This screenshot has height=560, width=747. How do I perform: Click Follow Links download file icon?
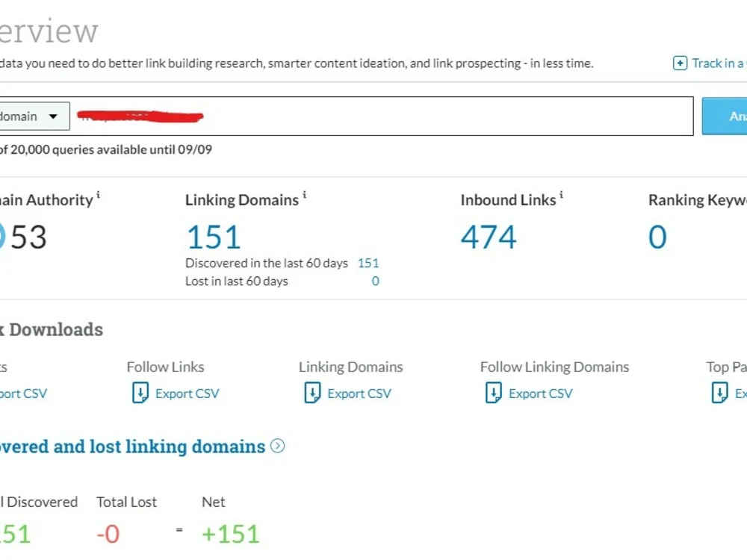click(140, 393)
